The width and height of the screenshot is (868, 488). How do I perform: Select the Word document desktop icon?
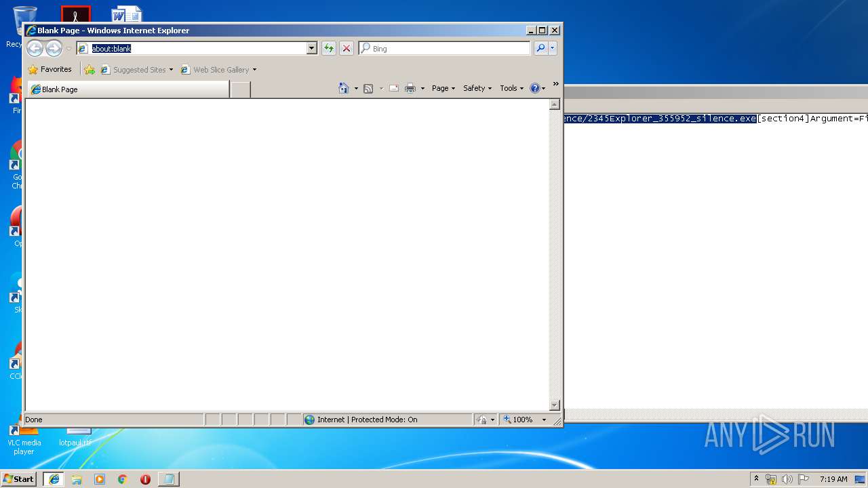coord(127,15)
